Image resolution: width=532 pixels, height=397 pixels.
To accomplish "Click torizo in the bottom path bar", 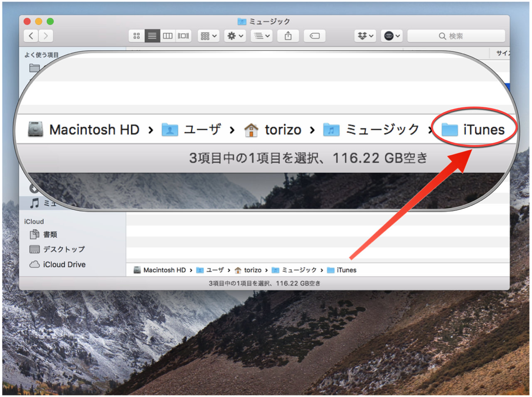I will pos(253,270).
